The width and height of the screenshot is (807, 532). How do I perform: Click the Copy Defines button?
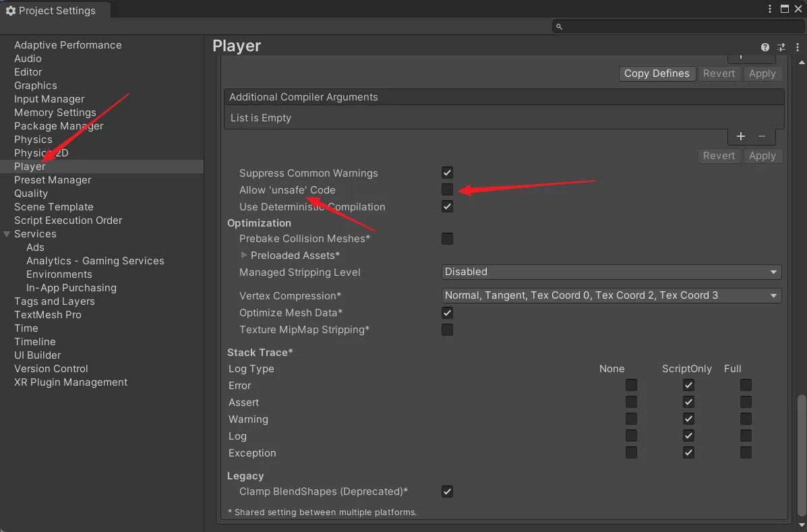[657, 73]
